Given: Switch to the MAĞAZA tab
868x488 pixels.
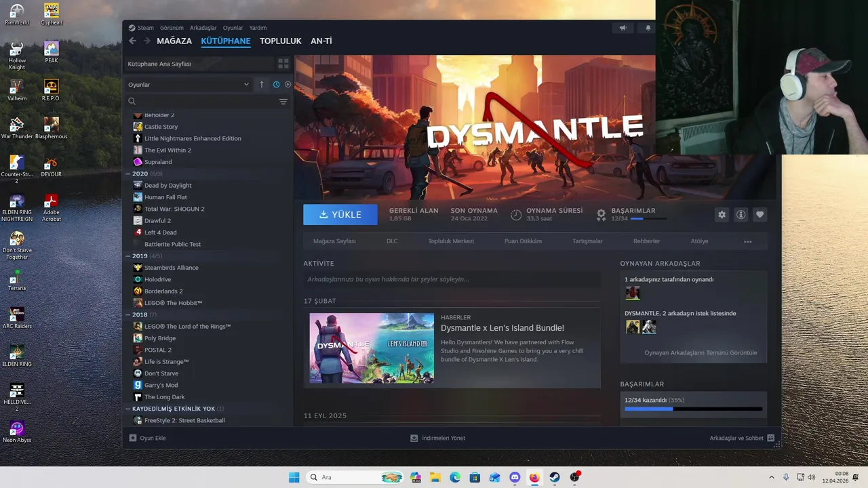Looking at the screenshot, I should point(174,41).
